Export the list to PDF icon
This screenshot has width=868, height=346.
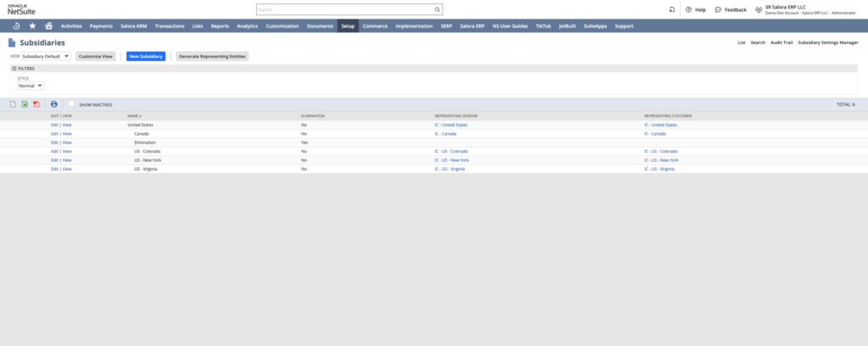(36, 104)
